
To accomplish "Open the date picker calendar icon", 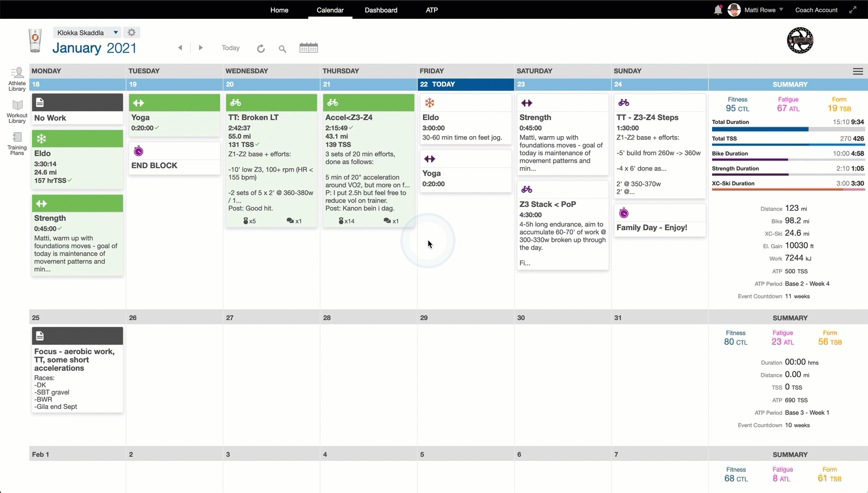I will click(x=308, y=48).
